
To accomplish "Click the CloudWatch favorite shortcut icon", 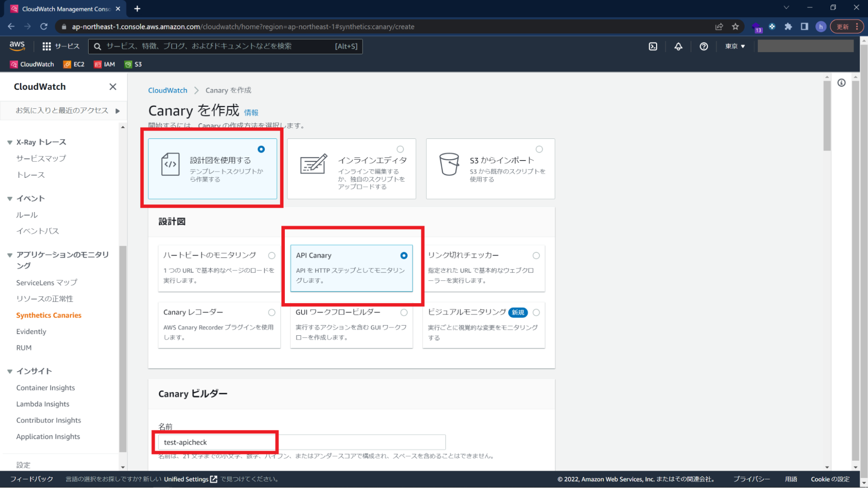I will (14, 64).
